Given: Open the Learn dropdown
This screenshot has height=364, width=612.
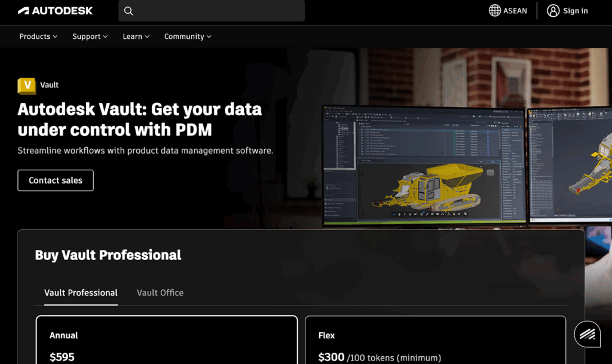Looking at the screenshot, I should (136, 36).
